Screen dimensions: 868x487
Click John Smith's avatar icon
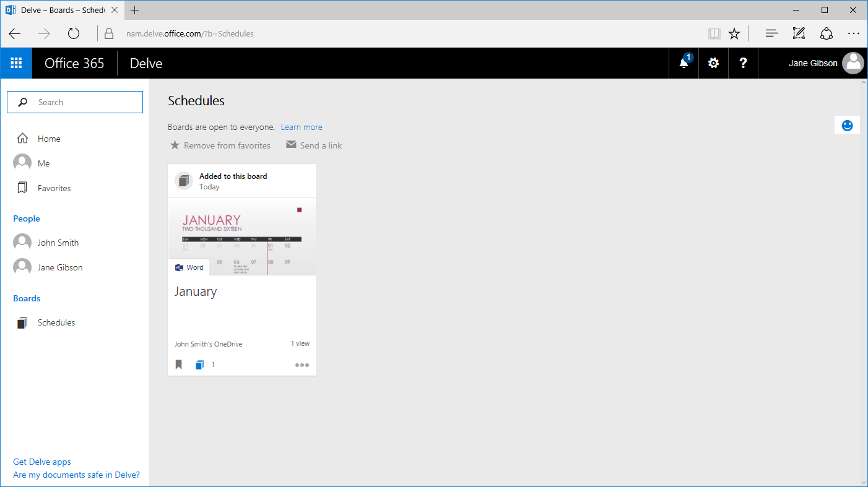[22, 243]
